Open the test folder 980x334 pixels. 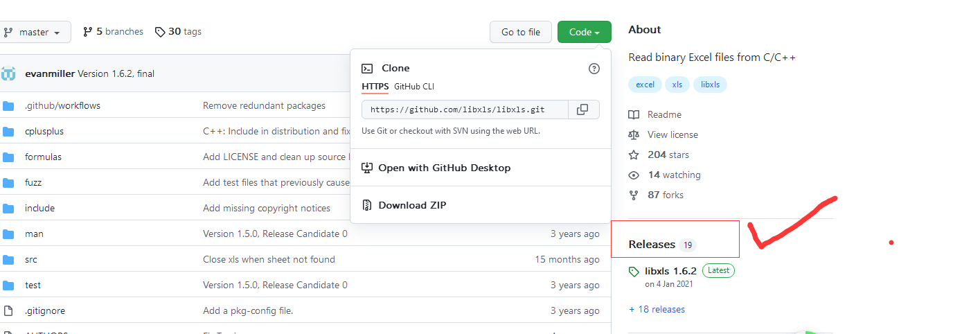(x=33, y=285)
